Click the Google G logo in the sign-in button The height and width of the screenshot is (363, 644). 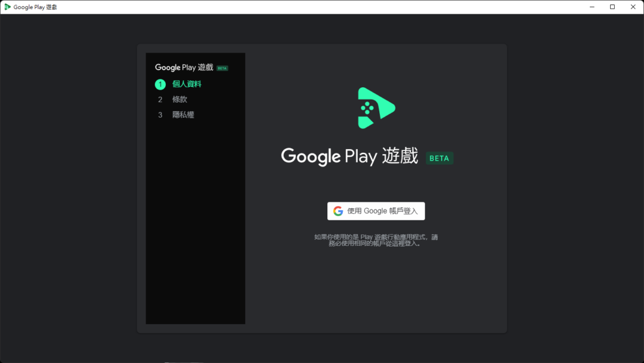(338, 211)
